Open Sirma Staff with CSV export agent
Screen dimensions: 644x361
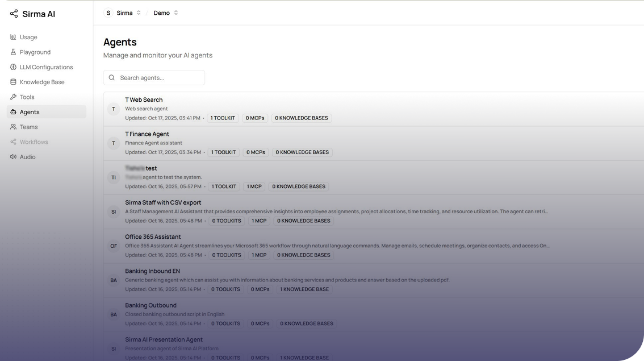tap(163, 202)
